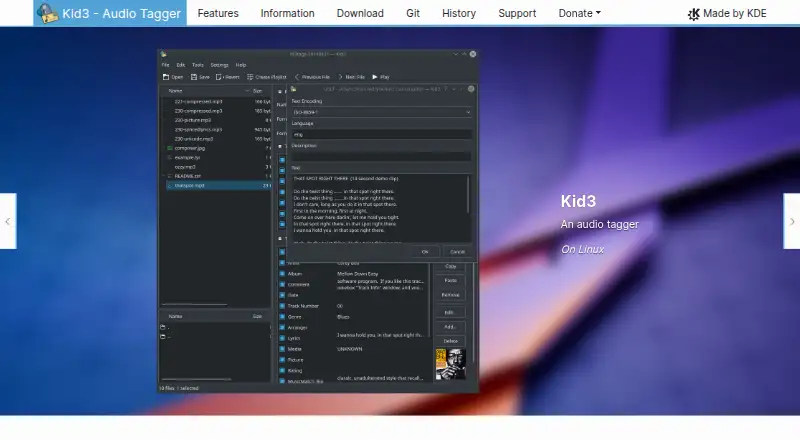Toggle the Comment tag checkbox

click(282, 284)
